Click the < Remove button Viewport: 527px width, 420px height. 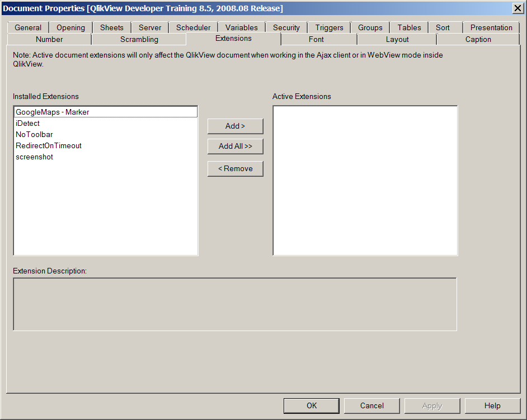pyautogui.click(x=236, y=169)
